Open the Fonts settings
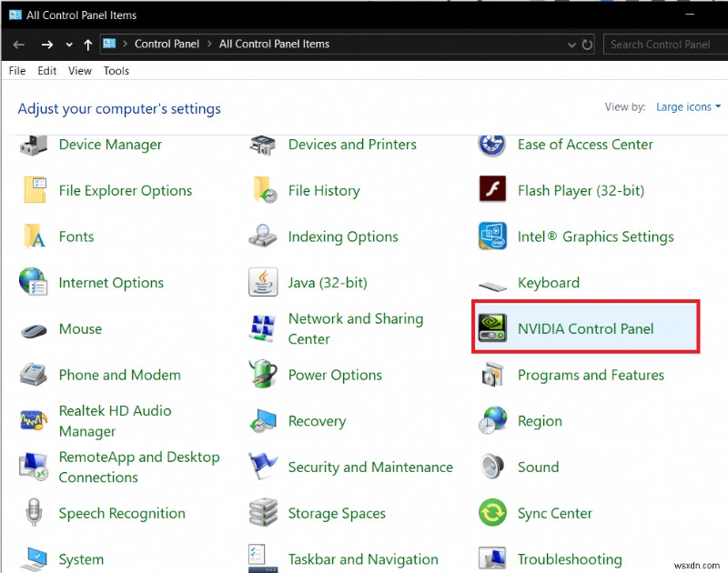 coord(76,236)
